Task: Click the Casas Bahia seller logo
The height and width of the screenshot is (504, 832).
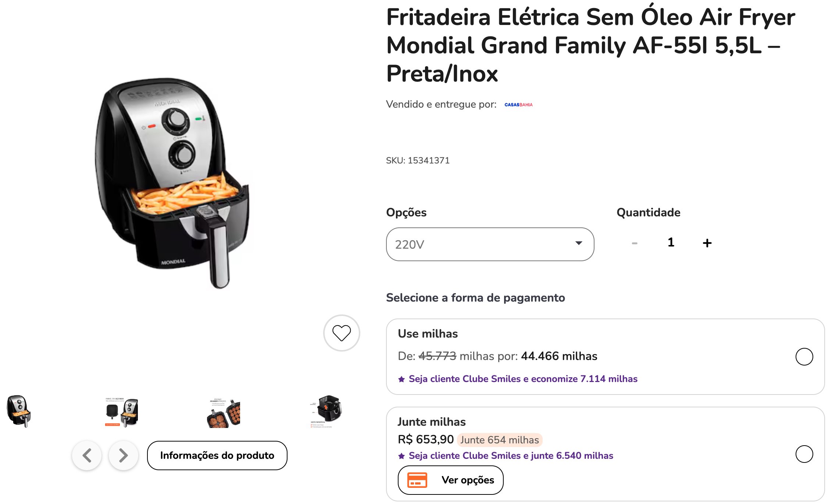Action: (x=518, y=105)
